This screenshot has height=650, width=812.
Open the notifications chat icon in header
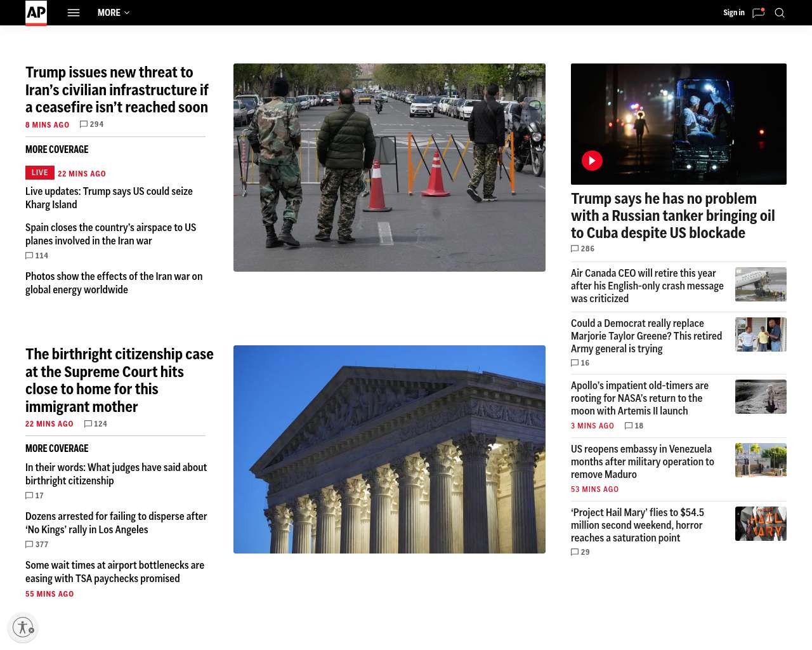[x=758, y=13]
